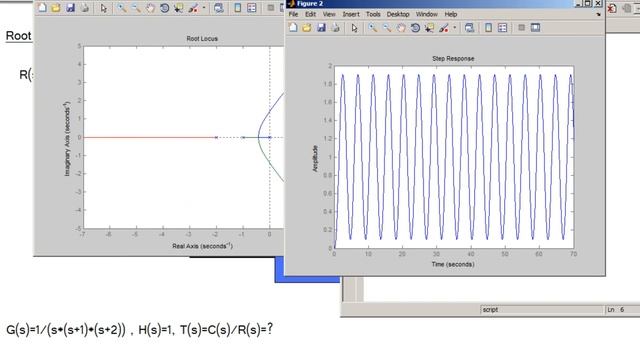The width and height of the screenshot is (640, 360).
Task: Insert Colorbar icon in Root Locus window toolbar
Action: coord(238,8)
